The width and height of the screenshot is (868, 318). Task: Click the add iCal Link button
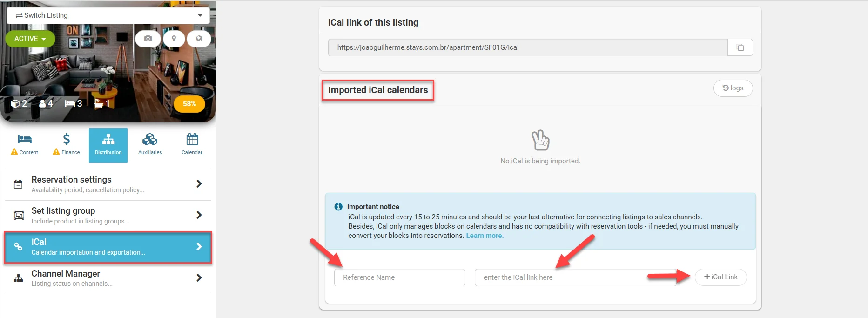tap(720, 277)
